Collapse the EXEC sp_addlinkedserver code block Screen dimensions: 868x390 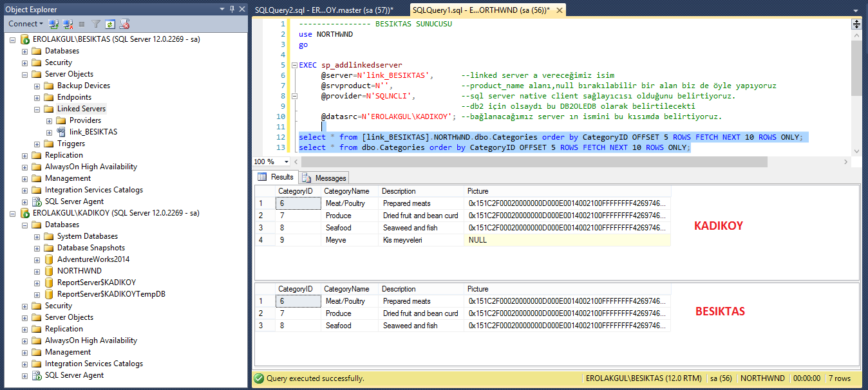pyautogui.click(x=294, y=65)
